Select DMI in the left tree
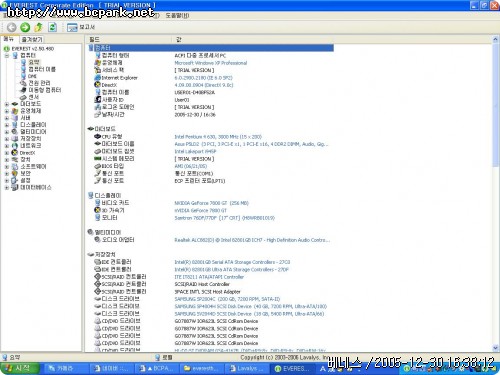The image size is (500, 375). pos(32,76)
